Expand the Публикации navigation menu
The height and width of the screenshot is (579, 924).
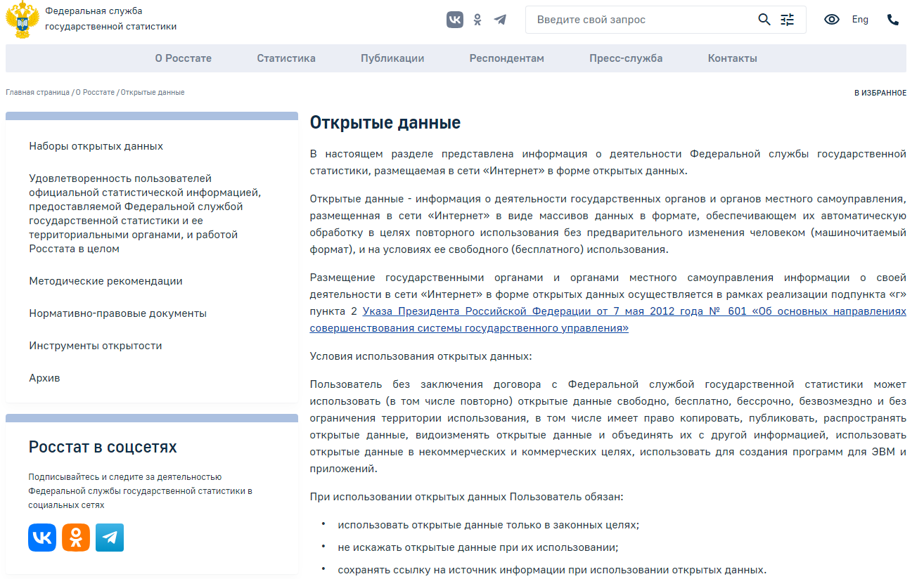[392, 58]
